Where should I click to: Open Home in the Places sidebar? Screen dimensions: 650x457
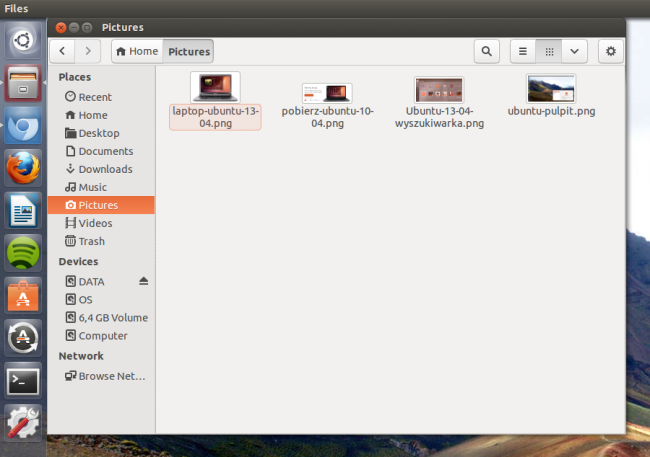coord(101,115)
